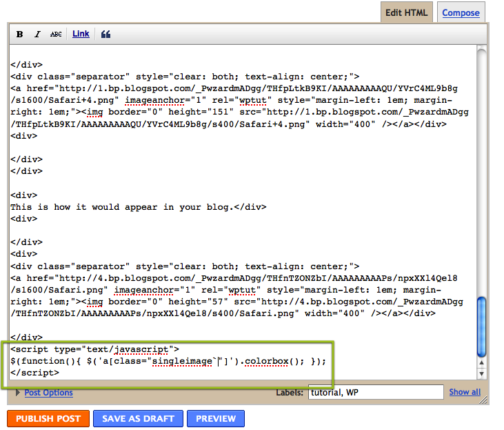Image resolution: width=504 pixels, height=430 pixels.
Task: Click the s1600/Safari+4.png text
Action: (65, 100)
